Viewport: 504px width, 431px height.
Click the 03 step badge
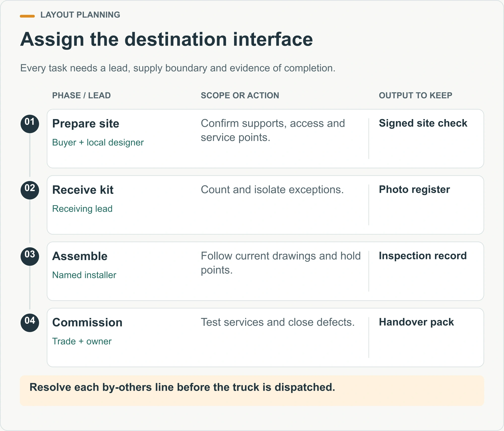[x=30, y=256]
